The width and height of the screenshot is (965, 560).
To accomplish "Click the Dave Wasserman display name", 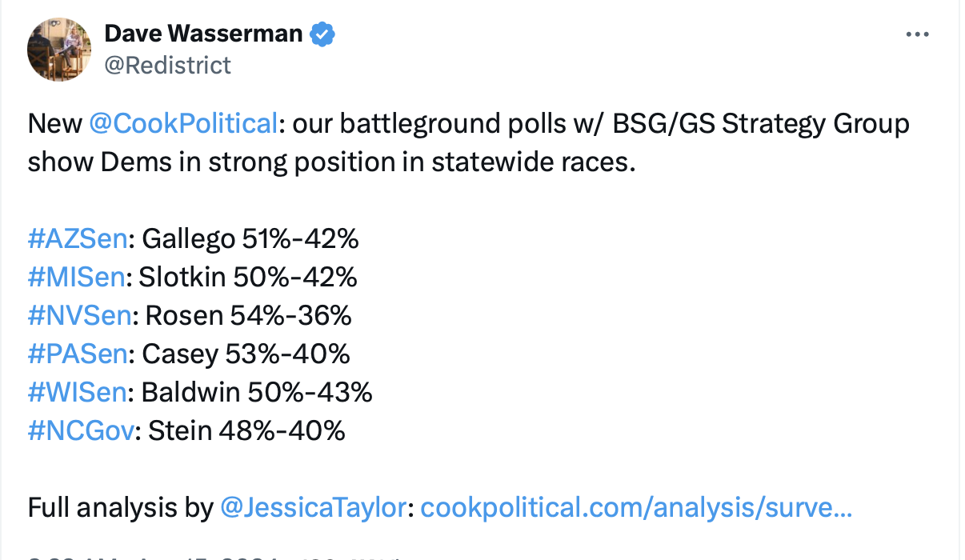I will click(x=204, y=34).
